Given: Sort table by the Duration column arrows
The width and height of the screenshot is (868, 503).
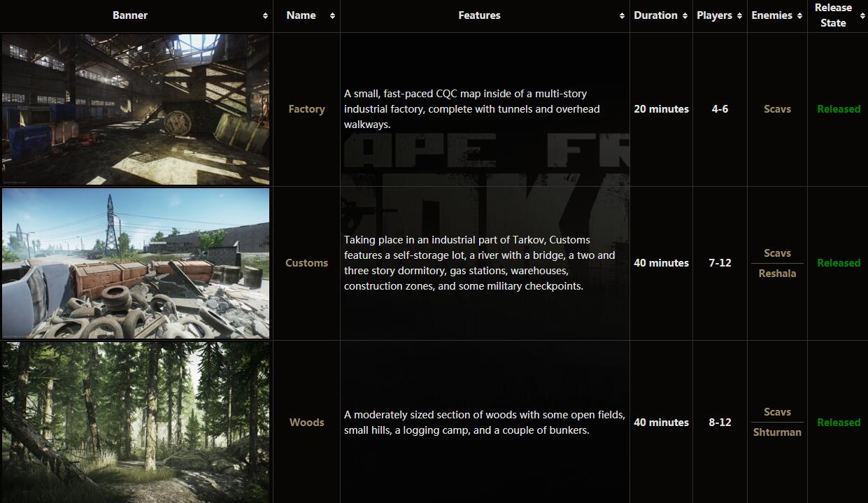Looking at the screenshot, I should tap(685, 15).
